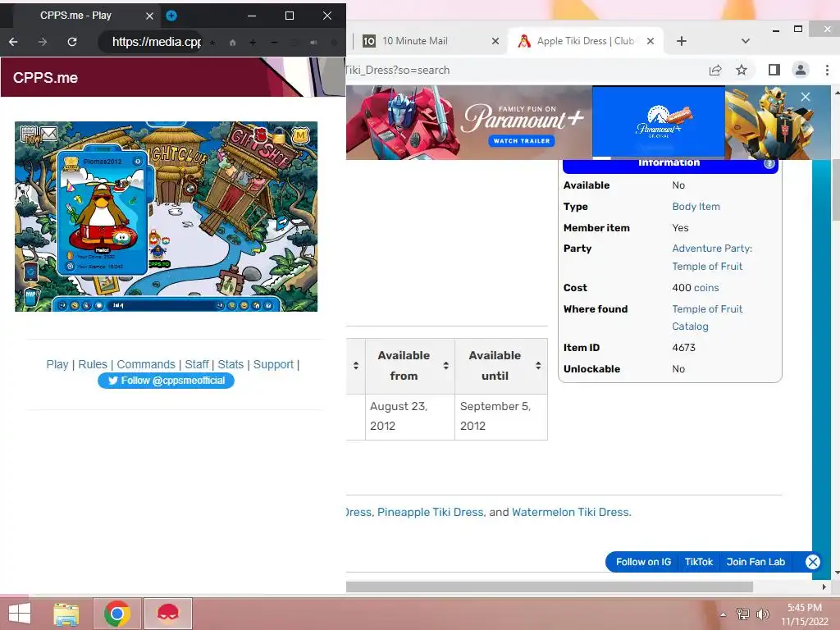Open a new Chrome tab
Image resolution: width=840 pixels, height=630 pixels.
pos(682,41)
